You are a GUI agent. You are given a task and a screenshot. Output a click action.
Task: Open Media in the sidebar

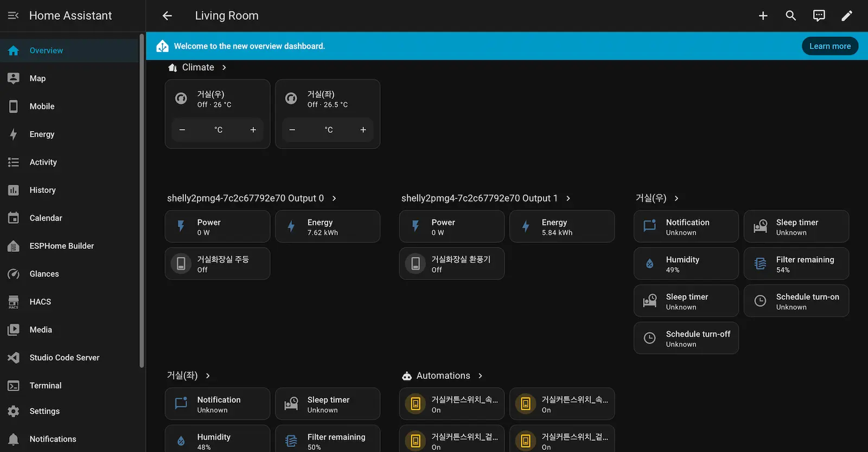[x=69, y=330]
